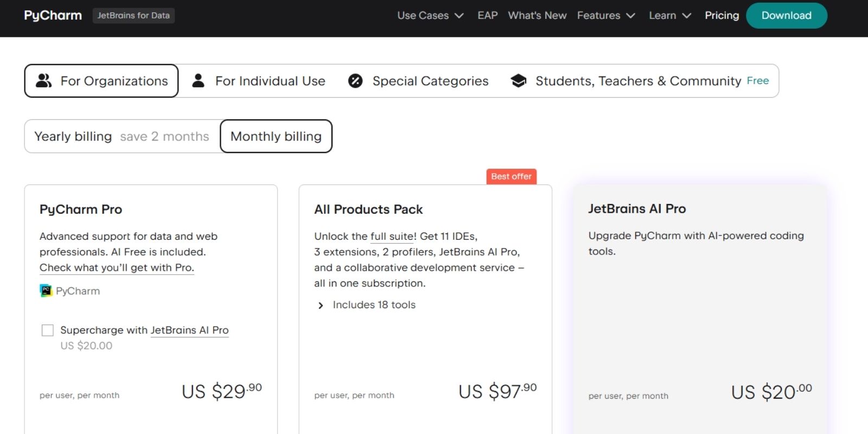Open the Features dropdown menu
The image size is (868, 434).
(x=606, y=15)
